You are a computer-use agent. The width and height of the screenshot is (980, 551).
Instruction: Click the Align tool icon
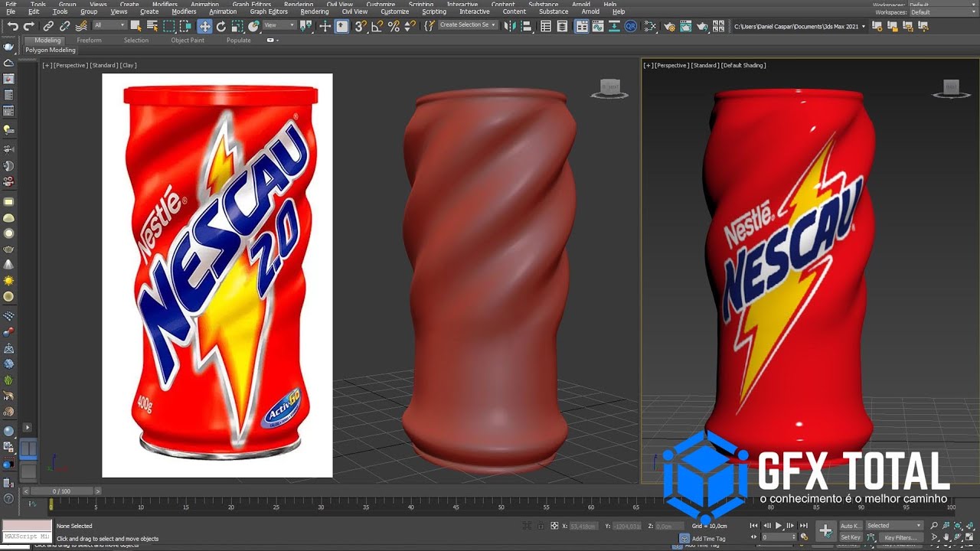[526, 25]
